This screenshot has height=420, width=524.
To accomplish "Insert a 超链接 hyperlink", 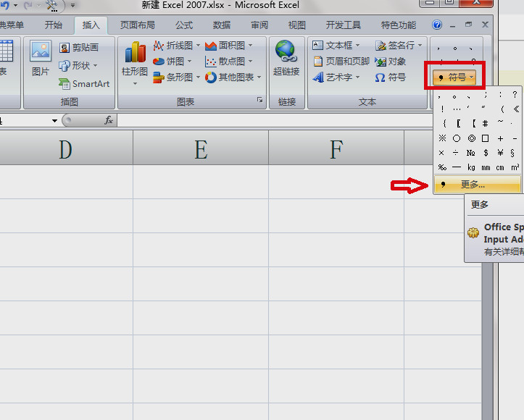I will point(286,58).
